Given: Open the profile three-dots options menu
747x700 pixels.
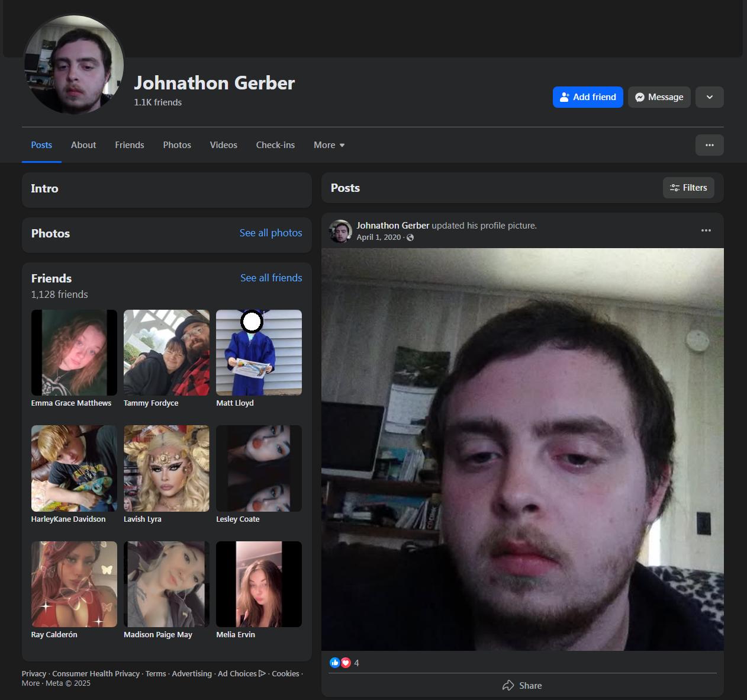Looking at the screenshot, I should pyautogui.click(x=709, y=145).
